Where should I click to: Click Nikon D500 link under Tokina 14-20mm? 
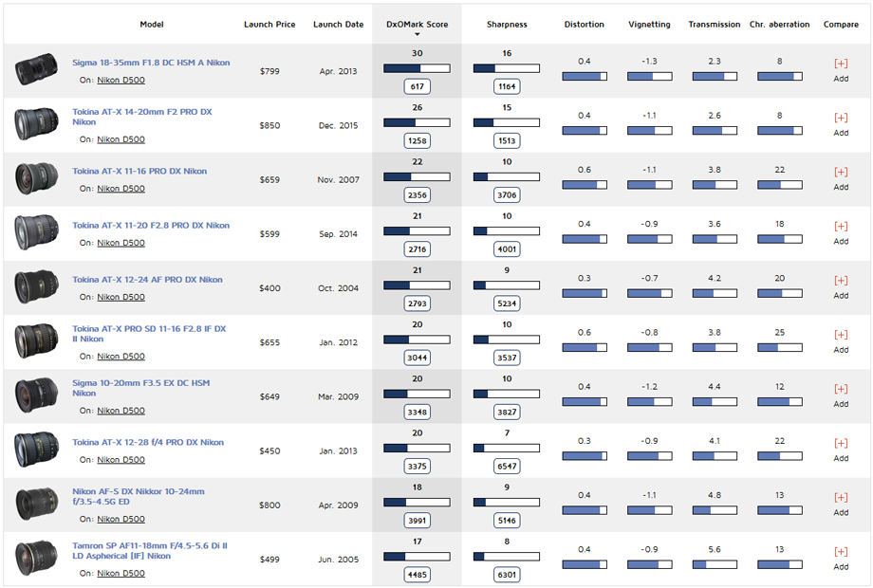point(121,139)
